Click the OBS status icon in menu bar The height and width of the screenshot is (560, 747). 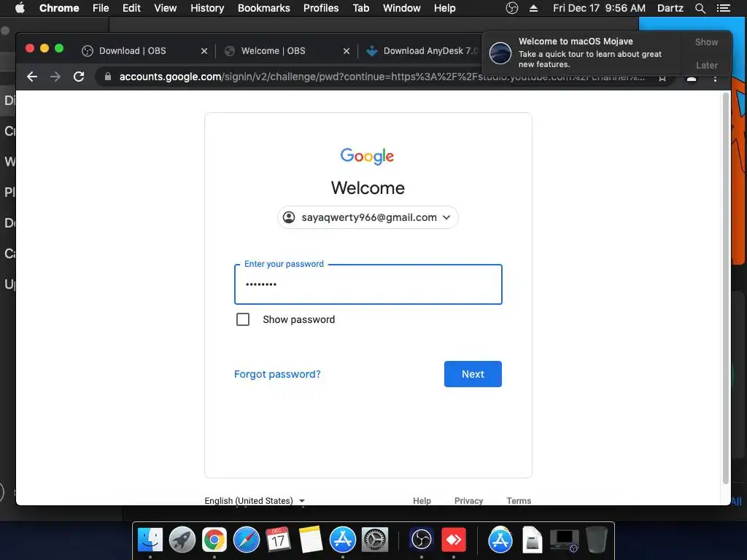click(x=511, y=8)
